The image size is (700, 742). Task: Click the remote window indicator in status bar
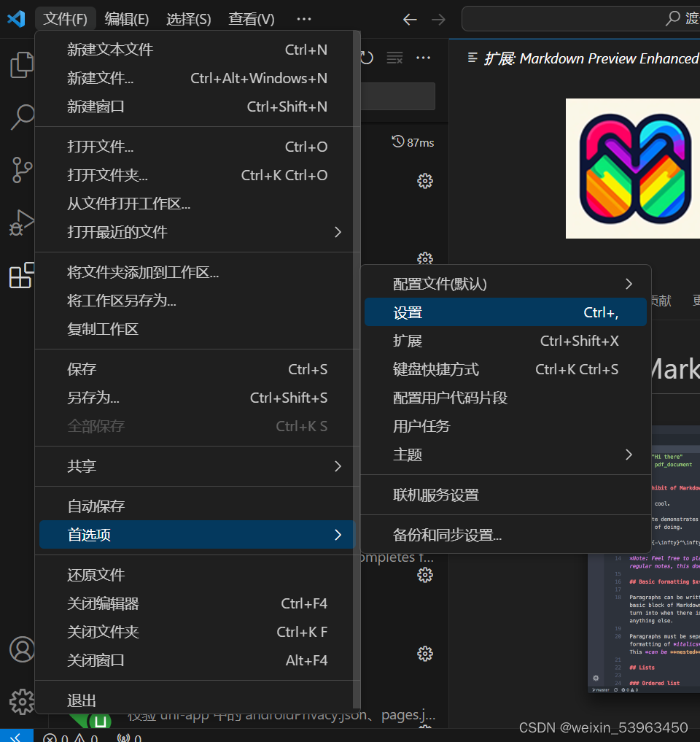(16, 737)
